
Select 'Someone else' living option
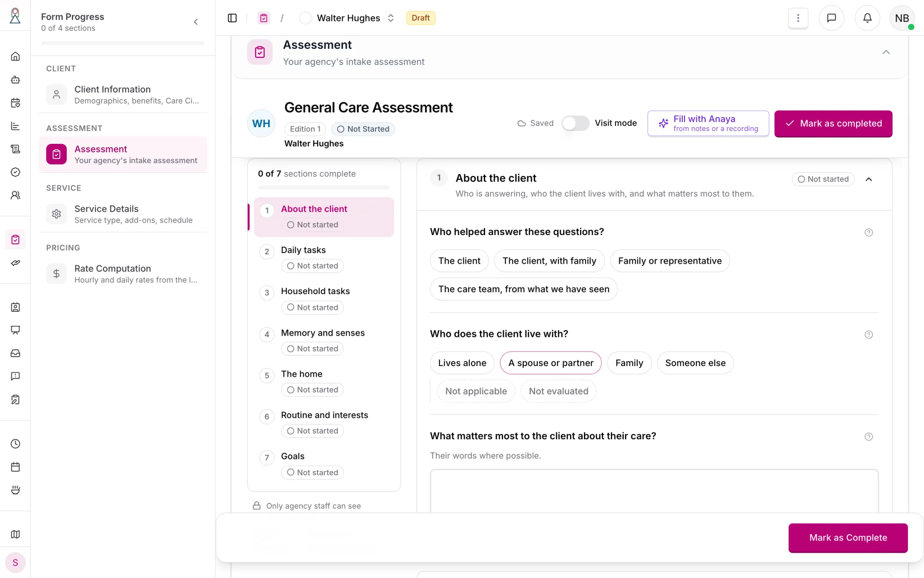tap(695, 363)
